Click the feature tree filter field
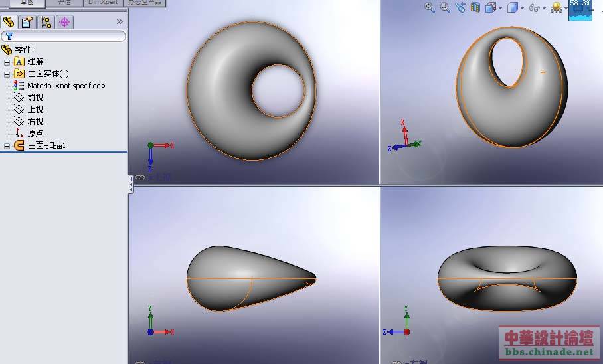Image resolution: width=603 pixels, height=364 pixels. (x=64, y=36)
